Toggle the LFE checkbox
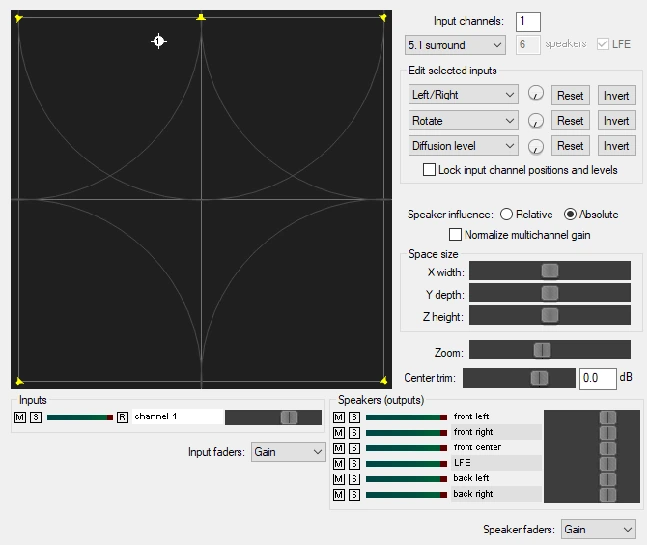Viewport: 647px width, 545px height. [603, 44]
